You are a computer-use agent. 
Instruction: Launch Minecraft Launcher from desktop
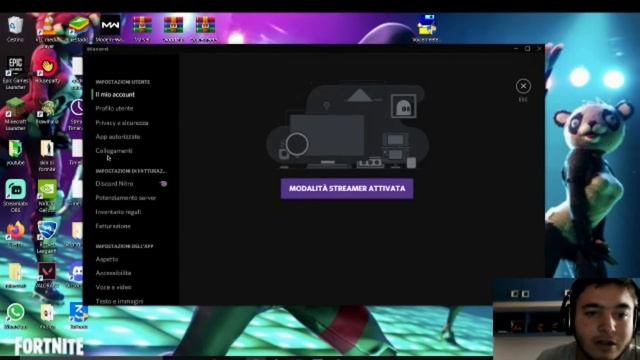pyautogui.click(x=15, y=114)
